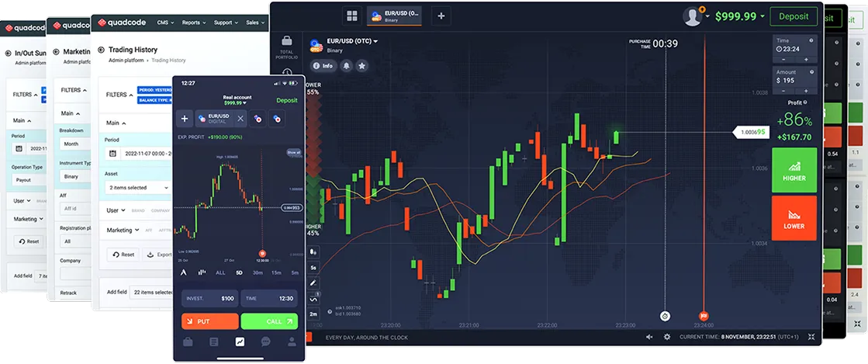Select the 2m time scale button
This screenshot has width=868, height=364.
(x=313, y=314)
